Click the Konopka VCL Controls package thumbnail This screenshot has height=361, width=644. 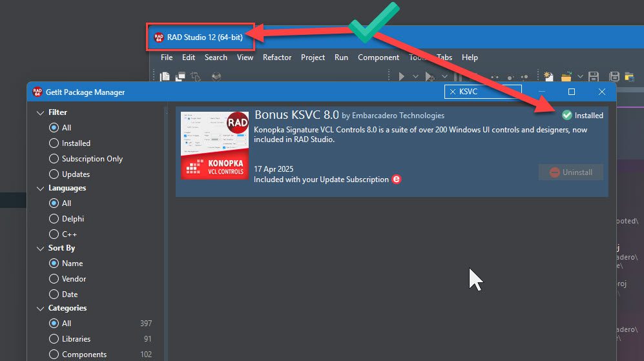(215, 145)
